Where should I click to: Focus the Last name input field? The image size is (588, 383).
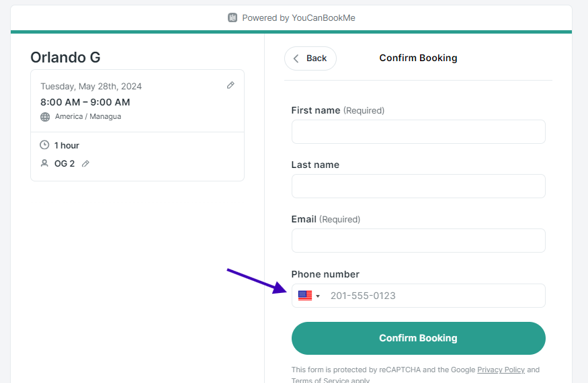click(x=418, y=186)
